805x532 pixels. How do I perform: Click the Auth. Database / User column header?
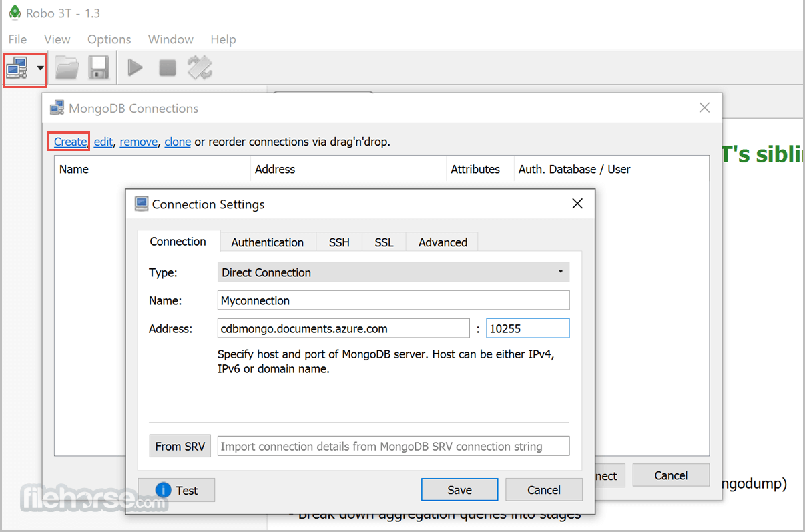[611, 169]
